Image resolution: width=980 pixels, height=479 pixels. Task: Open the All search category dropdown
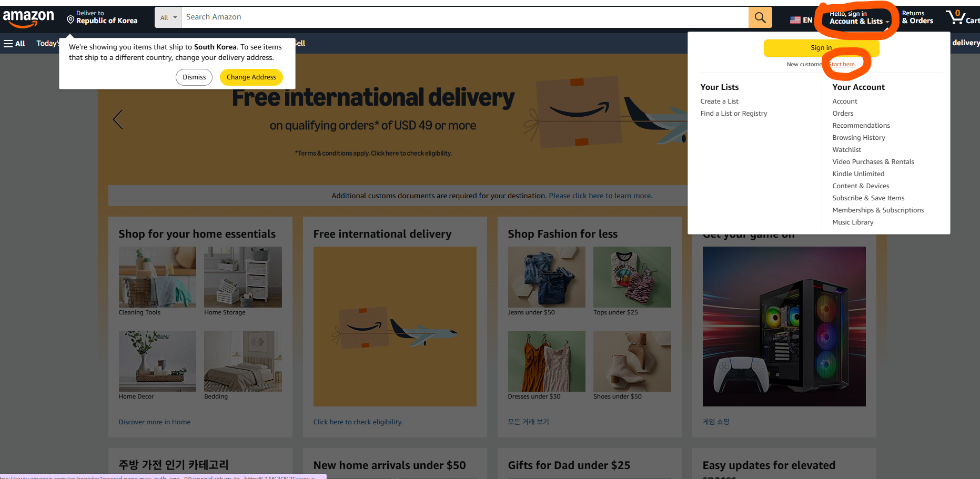(x=168, y=17)
